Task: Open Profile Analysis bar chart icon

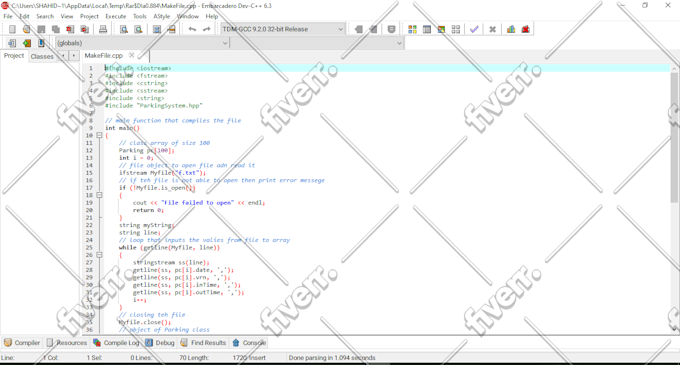Action: (511, 29)
